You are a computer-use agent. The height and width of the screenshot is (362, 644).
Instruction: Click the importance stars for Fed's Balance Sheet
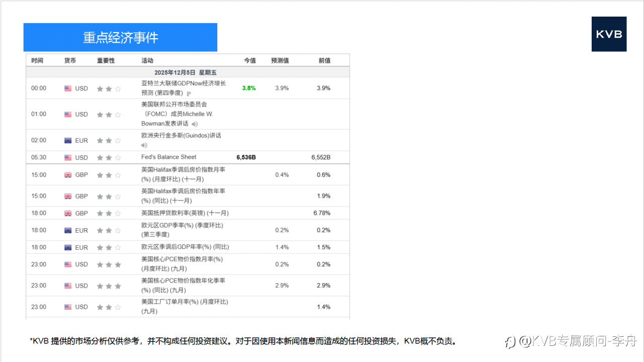[109, 157]
